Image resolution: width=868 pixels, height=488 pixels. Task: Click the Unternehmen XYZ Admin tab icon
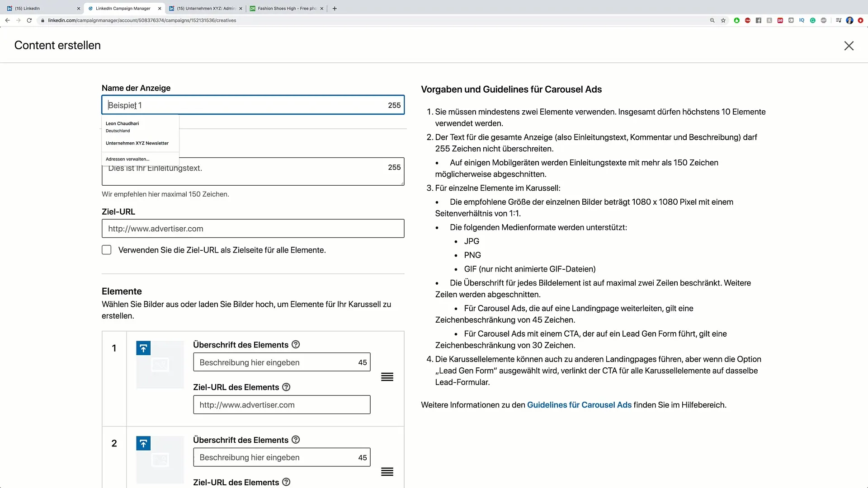click(x=172, y=8)
